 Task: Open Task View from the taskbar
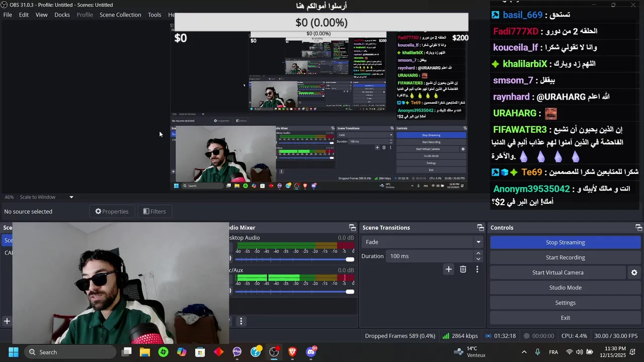pyautogui.click(x=127, y=352)
